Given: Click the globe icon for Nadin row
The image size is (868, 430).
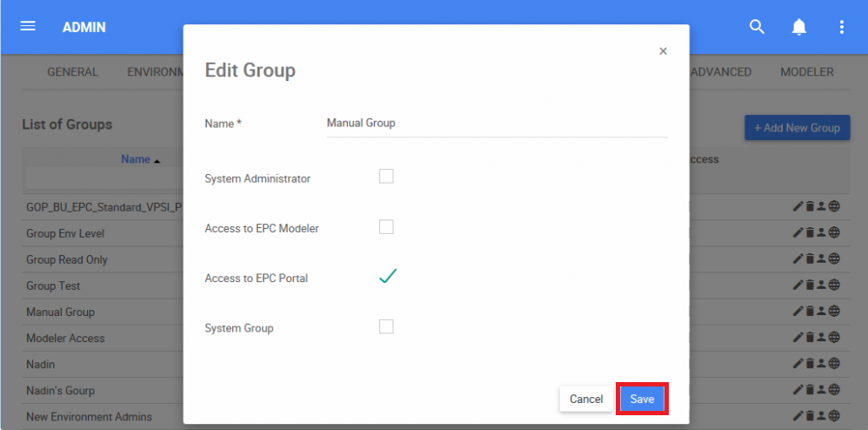Looking at the screenshot, I should [834, 364].
